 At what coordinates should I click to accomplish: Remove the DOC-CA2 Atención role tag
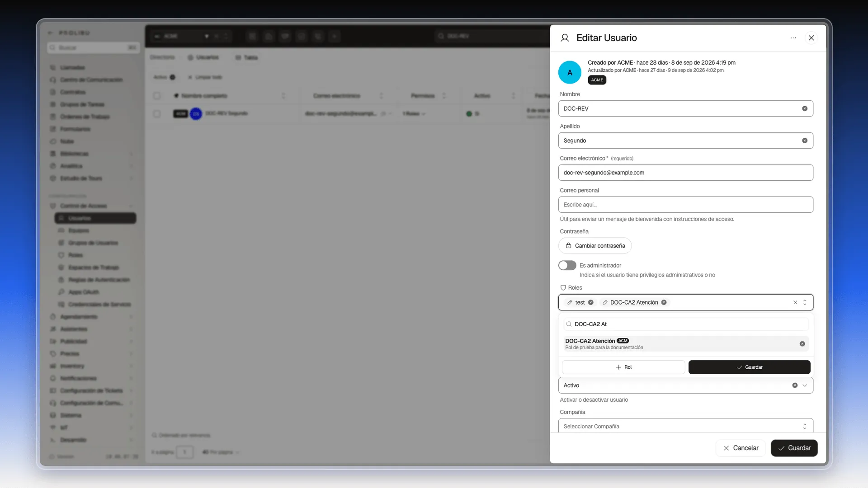(x=664, y=302)
